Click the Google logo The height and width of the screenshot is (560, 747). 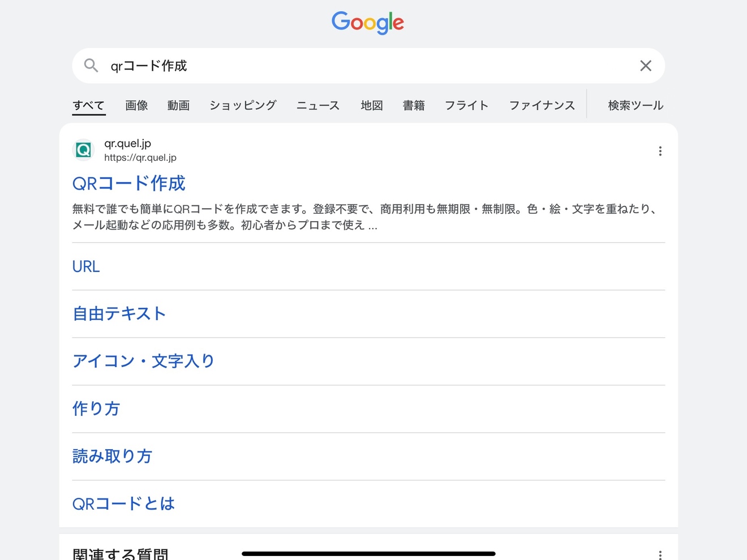[367, 23]
